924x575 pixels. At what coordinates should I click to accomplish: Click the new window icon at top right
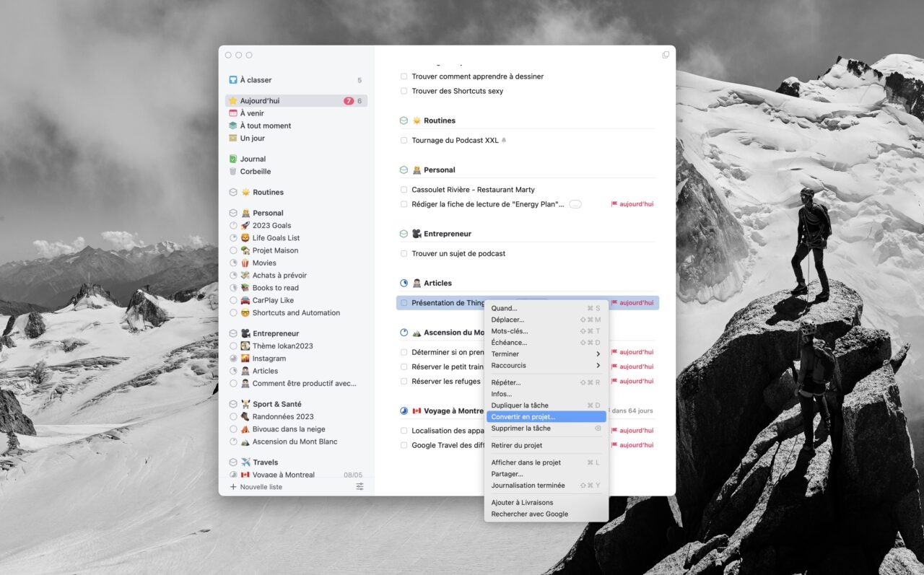(666, 55)
